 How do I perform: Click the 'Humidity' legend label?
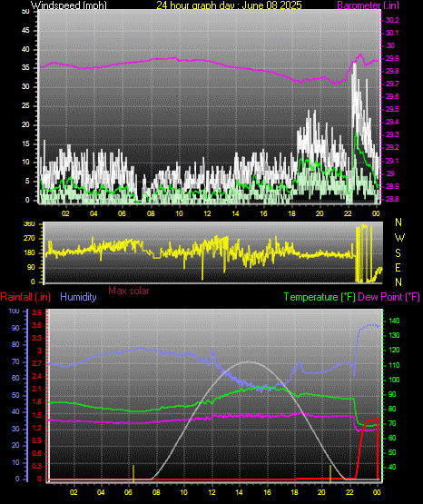(78, 297)
